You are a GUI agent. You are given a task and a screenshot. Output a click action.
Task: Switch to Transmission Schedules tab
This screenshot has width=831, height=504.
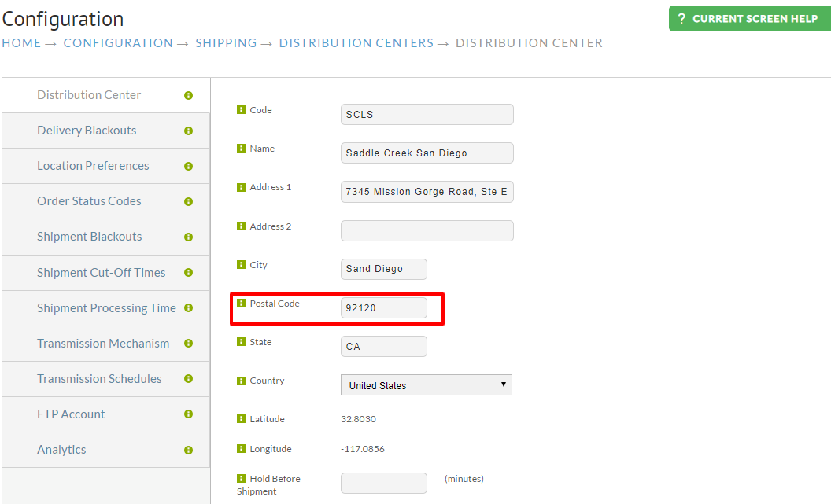[106, 379]
